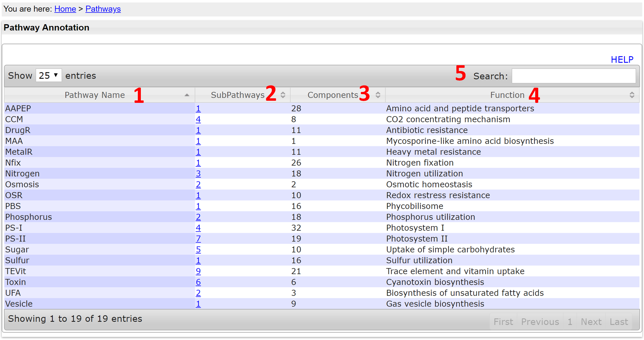The height and width of the screenshot is (340, 644).
Task: Open the Nfix subpathways link
Action: click(198, 163)
